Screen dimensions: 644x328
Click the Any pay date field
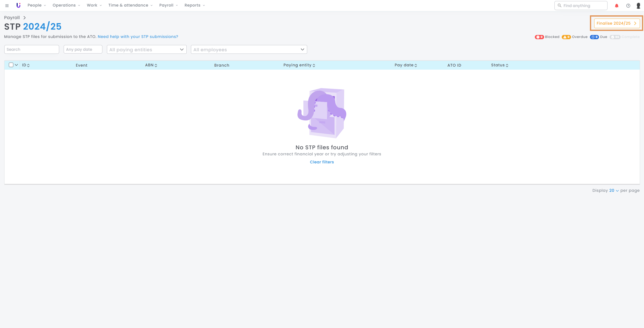pos(83,50)
